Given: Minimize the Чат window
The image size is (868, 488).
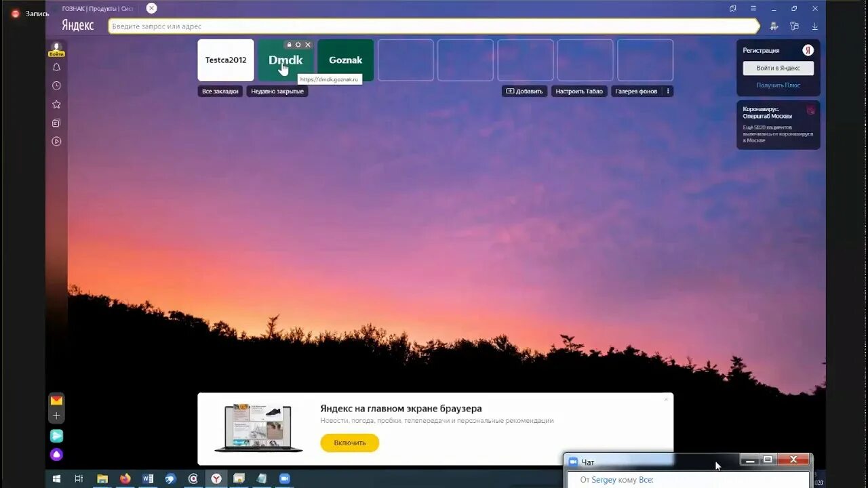Looking at the screenshot, I should pyautogui.click(x=750, y=460).
